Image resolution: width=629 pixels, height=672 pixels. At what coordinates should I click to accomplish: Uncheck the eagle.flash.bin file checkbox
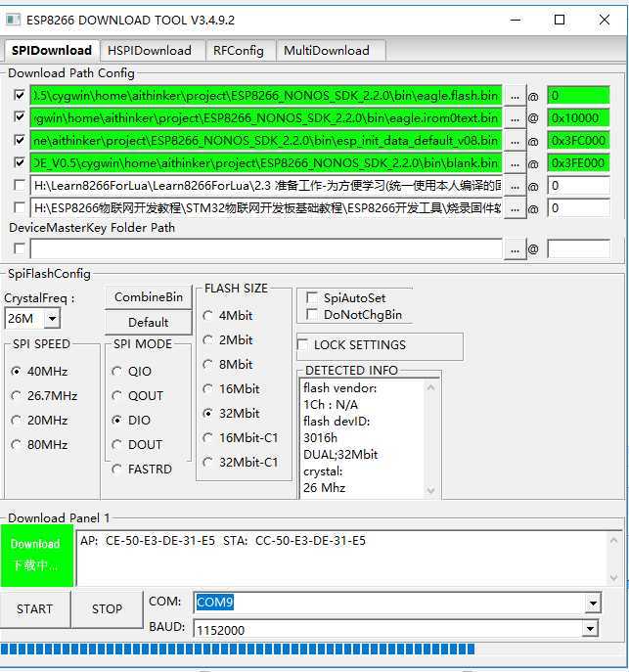[x=20, y=95]
